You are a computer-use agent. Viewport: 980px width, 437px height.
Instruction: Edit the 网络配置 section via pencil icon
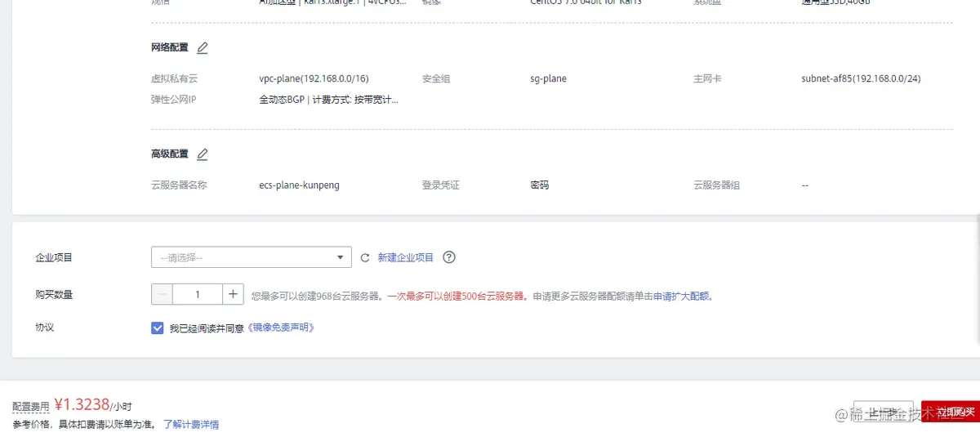[203, 48]
